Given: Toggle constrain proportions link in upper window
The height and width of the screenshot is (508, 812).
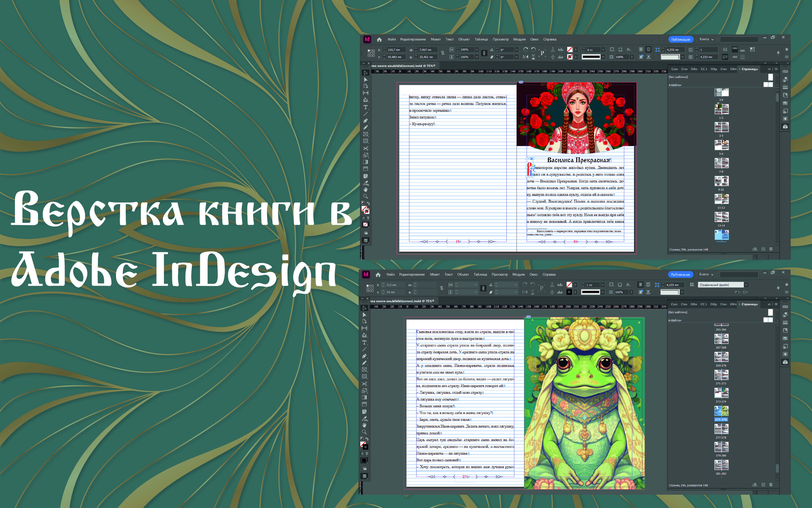Looking at the screenshot, I should pos(443,53).
